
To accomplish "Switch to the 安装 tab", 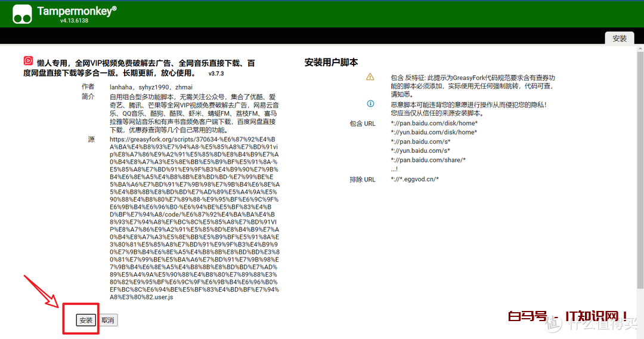I will coord(620,38).
